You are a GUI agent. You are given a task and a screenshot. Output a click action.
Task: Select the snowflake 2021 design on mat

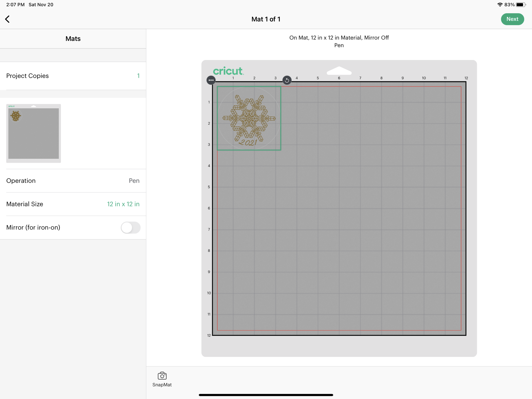[x=249, y=118]
